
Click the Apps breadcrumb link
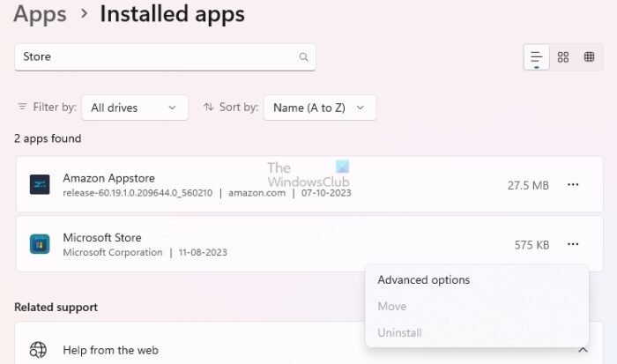point(40,14)
